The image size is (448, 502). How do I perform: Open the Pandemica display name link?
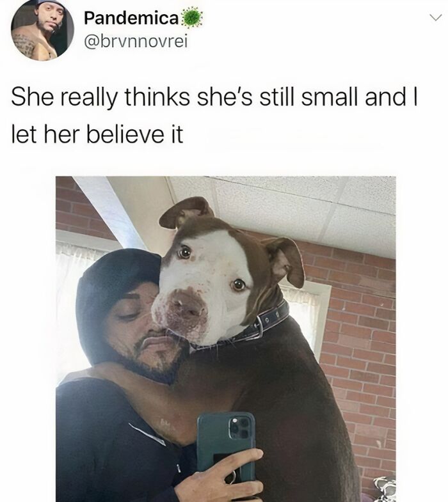point(131,19)
